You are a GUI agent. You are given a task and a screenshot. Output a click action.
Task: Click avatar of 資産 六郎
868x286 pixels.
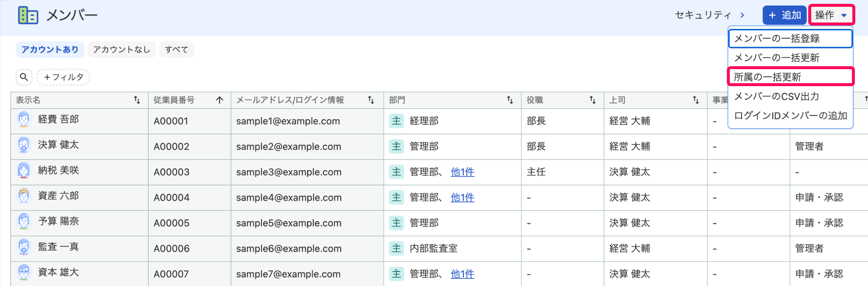coord(24,196)
